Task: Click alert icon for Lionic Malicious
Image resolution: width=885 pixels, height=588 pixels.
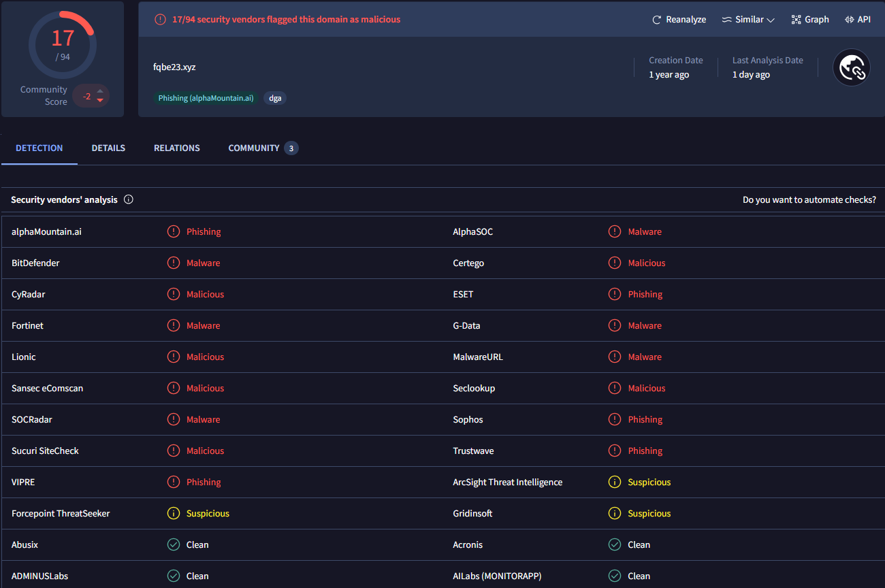Action: pyautogui.click(x=174, y=357)
